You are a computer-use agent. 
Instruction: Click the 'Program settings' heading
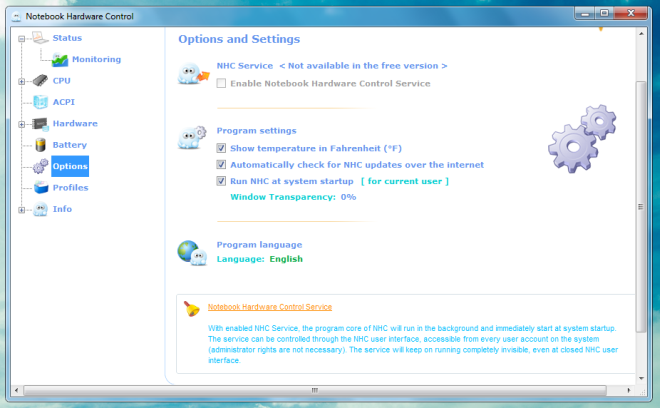click(256, 131)
